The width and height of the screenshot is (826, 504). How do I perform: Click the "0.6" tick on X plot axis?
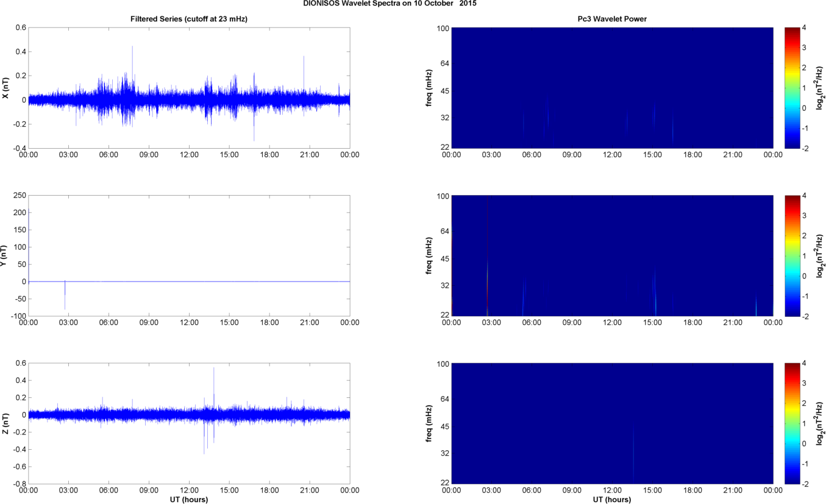click(20, 27)
